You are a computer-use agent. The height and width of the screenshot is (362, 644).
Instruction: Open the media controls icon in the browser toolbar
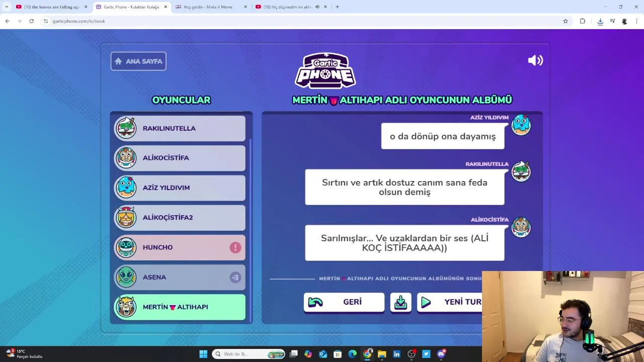click(612, 21)
